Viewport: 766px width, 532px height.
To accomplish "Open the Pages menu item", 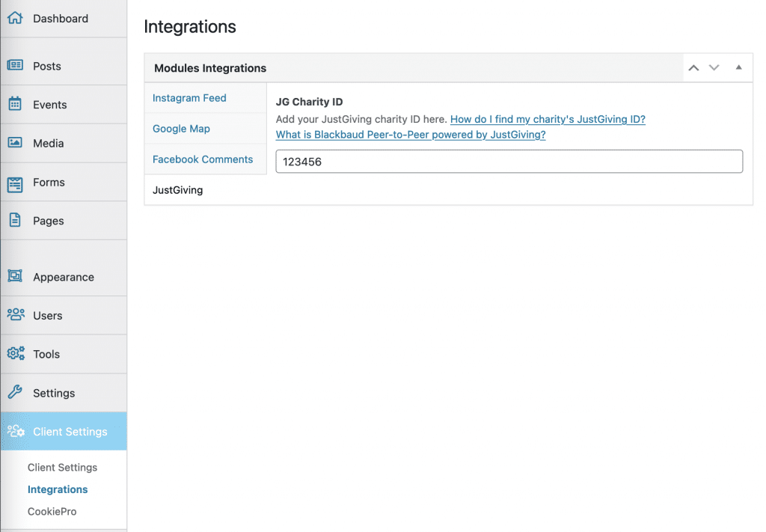I will (64, 221).
